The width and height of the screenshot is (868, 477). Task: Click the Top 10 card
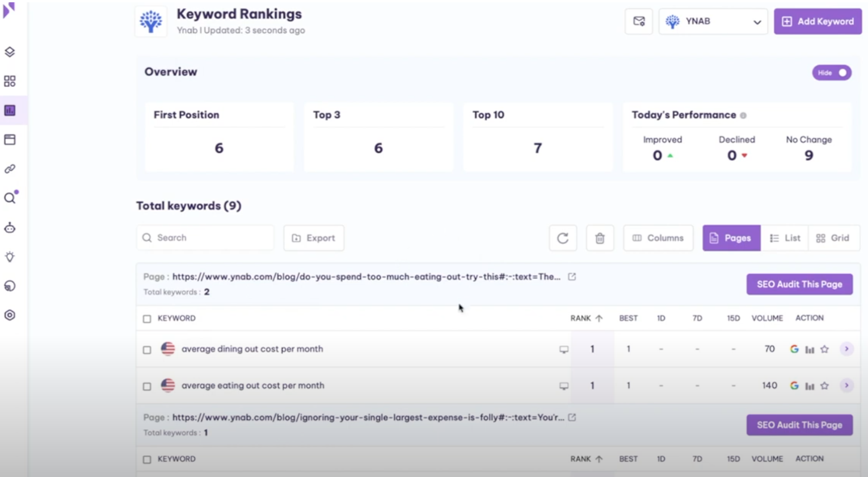pos(538,137)
